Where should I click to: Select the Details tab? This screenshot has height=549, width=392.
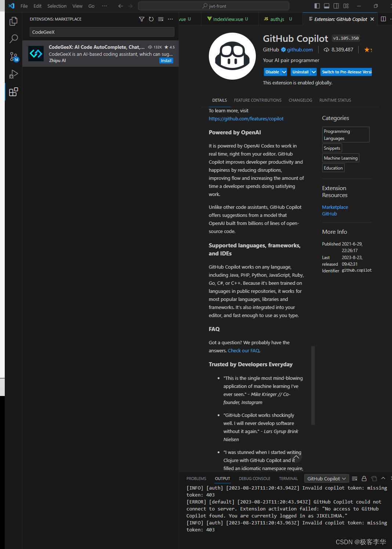pos(219,100)
